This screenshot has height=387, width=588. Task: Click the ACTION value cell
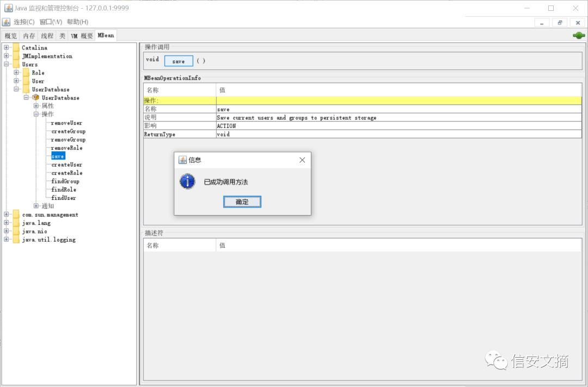click(x=399, y=126)
